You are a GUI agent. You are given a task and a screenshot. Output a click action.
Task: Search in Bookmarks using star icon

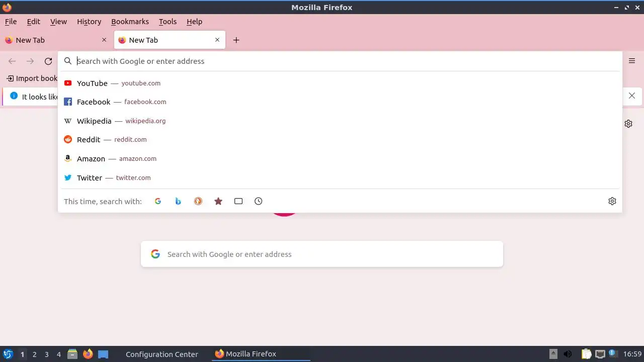(x=218, y=201)
